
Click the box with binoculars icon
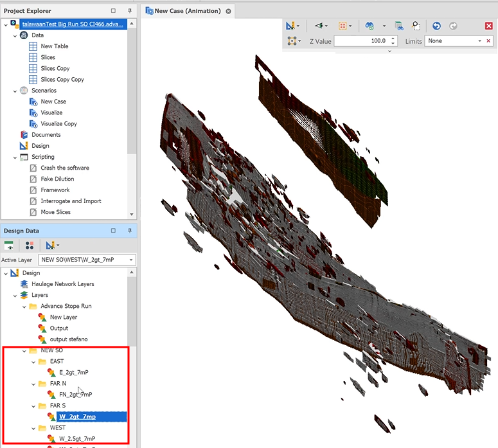pyautogui.click(x=399, y=26)
